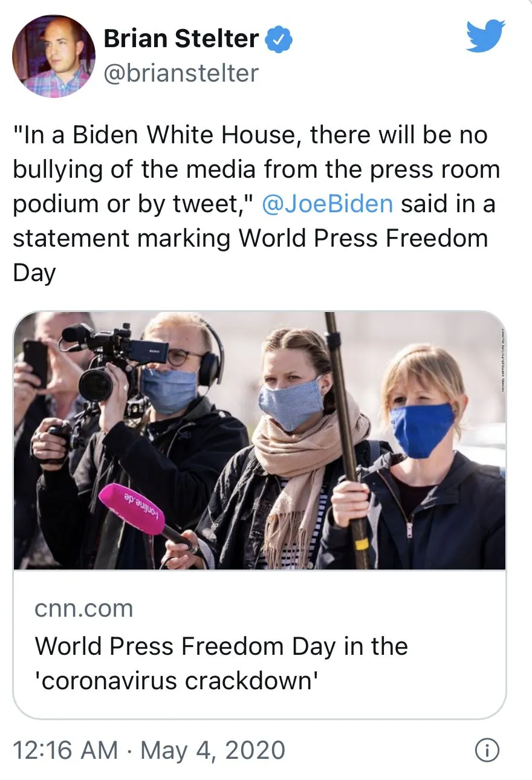The height and width of the screenshot is (780, 532).
Task: Open the @JoeBiden mention link
Action: (328, 204)
